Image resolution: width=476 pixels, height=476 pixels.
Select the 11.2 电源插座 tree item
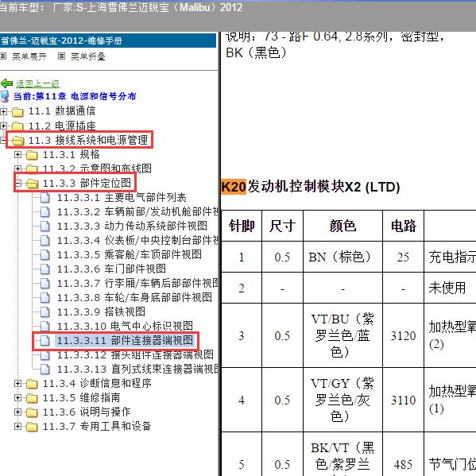[62, 126]
